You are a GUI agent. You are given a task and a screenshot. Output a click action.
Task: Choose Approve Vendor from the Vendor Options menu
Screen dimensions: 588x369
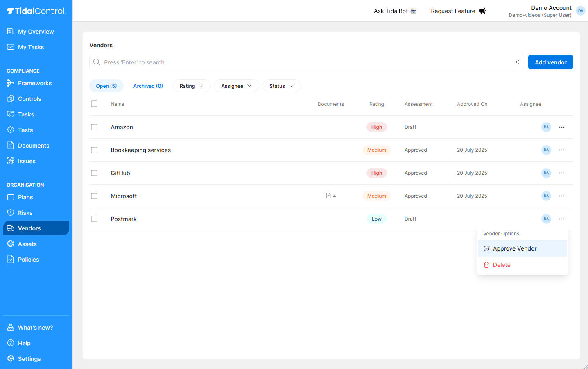click(x=514, y=248)
